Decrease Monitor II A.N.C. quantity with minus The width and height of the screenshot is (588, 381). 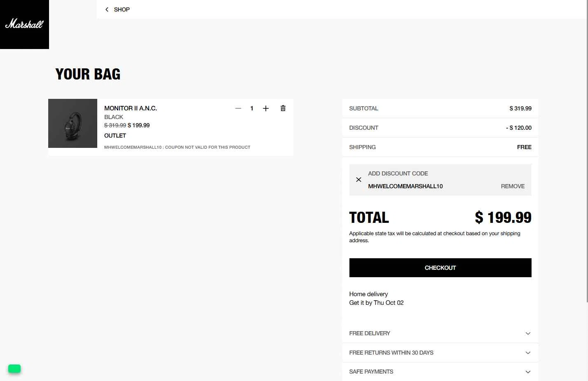238,108
